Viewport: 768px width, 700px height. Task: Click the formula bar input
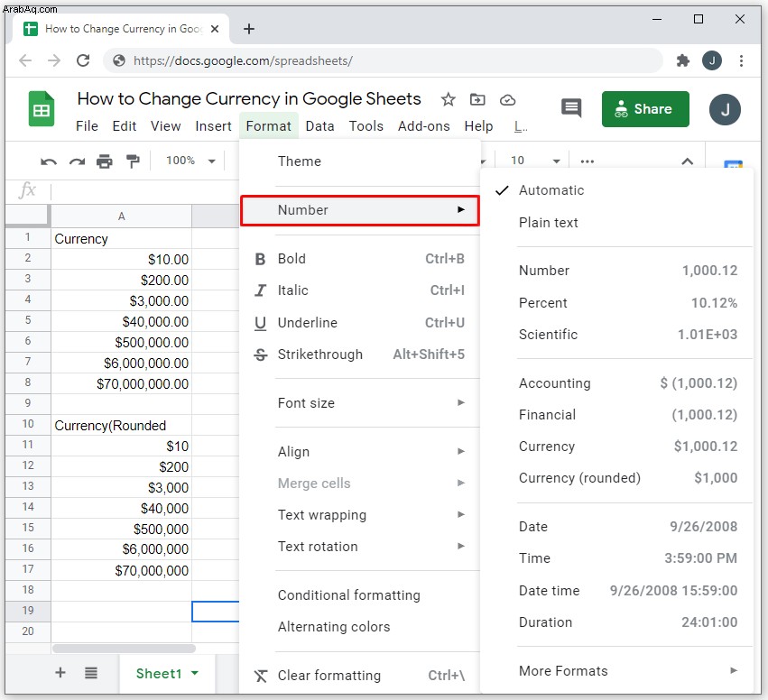pyautogui.click(x=145, y=190)
